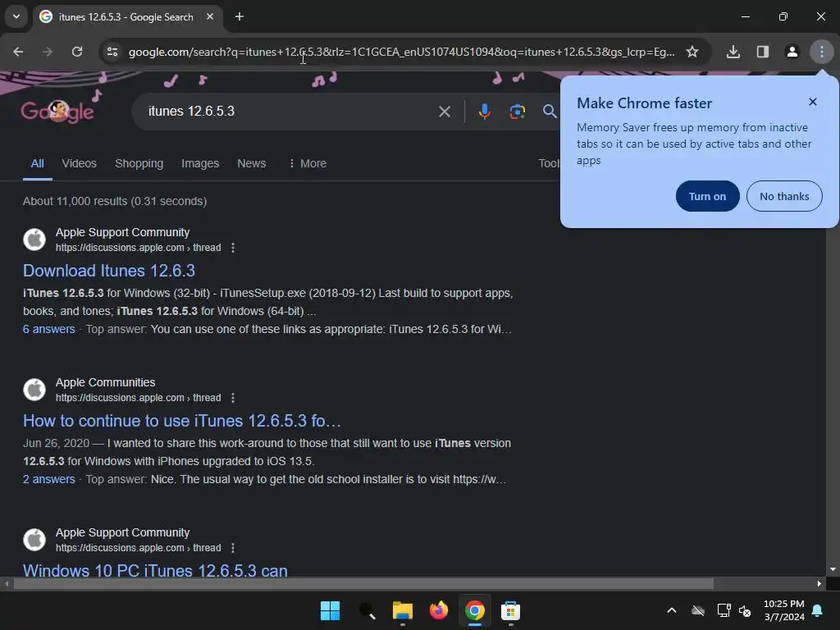Click the Google doodle logo
The width and height of the screenshot is (840, 630).
tap(57, 111)
